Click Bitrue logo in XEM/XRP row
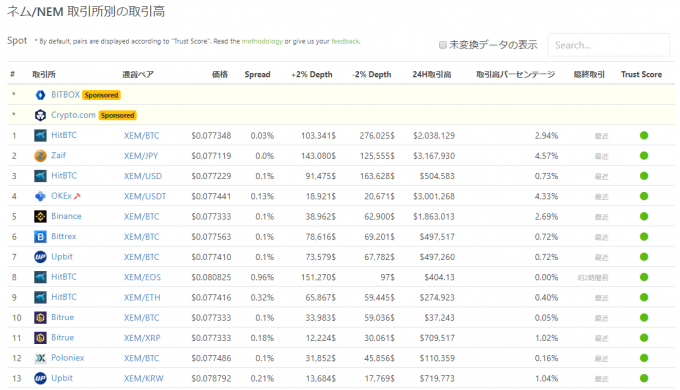The width and height of the screenshot is (680, 390). coord(40,338)
